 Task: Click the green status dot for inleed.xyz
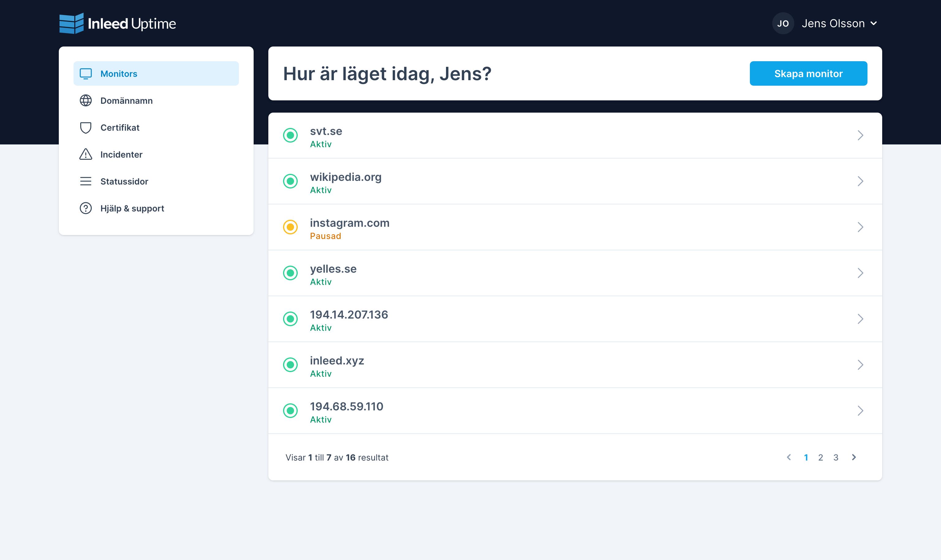coord(290,365)
